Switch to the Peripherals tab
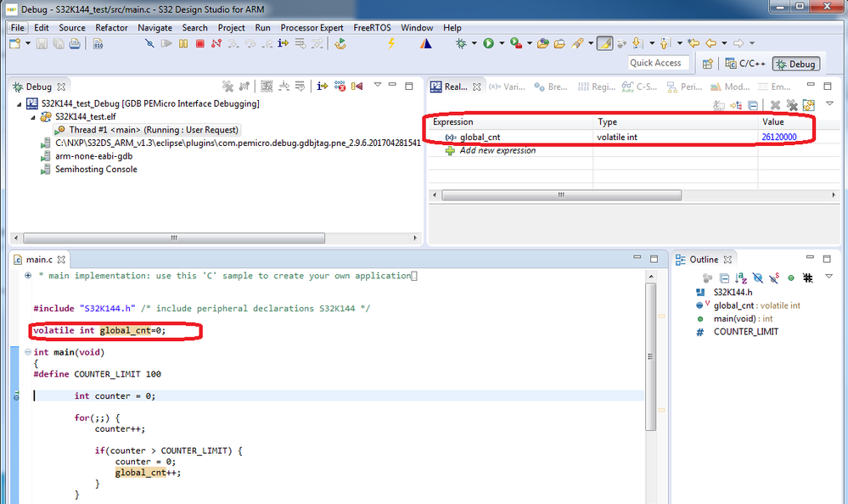The width and height of the screenshot is (848, 504). tap(684, 87)
